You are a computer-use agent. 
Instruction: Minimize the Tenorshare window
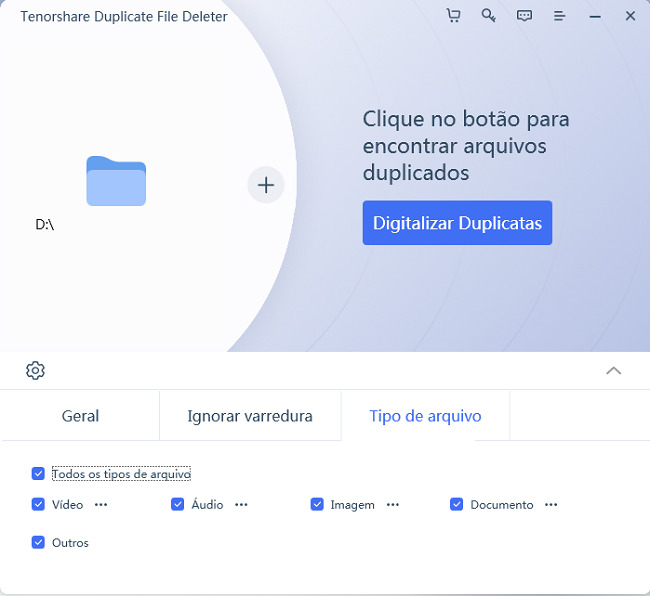(595, 17)
